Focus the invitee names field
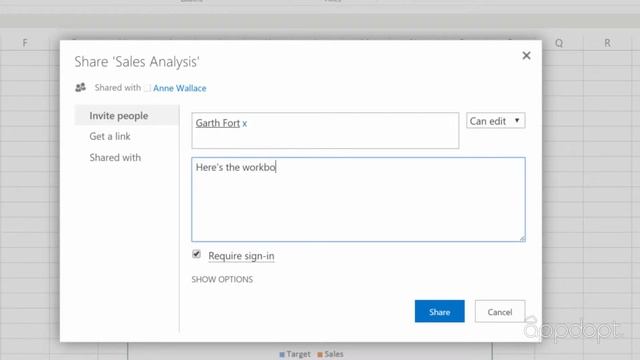This screenshot has width=640, height=360. [x=325, y=131]
